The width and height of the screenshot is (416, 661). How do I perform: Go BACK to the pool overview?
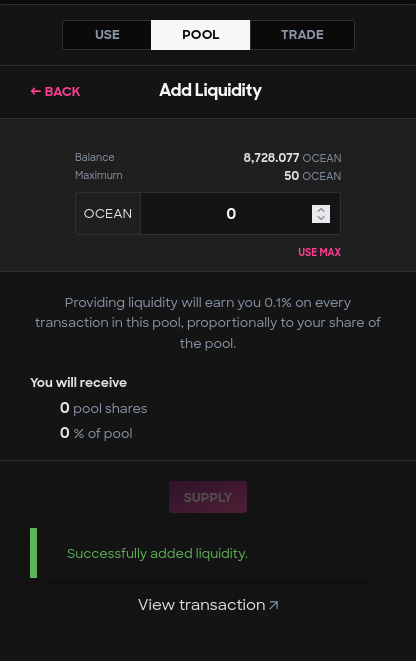[55, 91]
